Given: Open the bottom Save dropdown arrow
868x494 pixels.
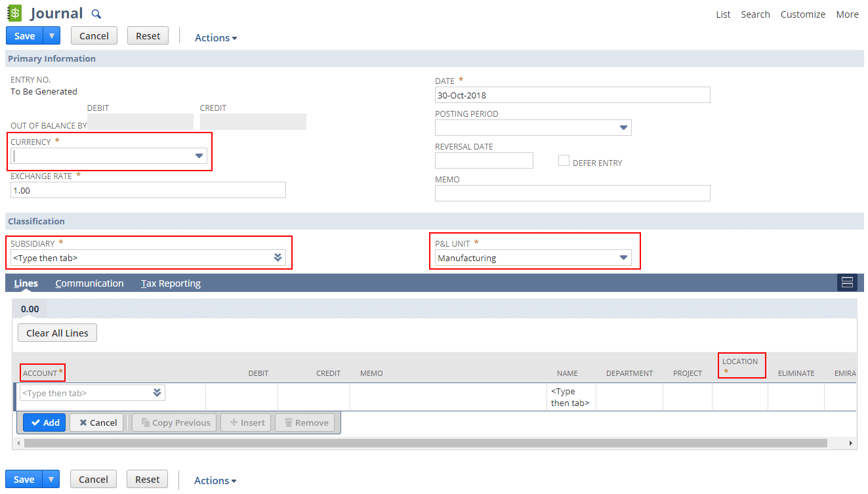Looking at the screenshot, I should click(51, 479).
